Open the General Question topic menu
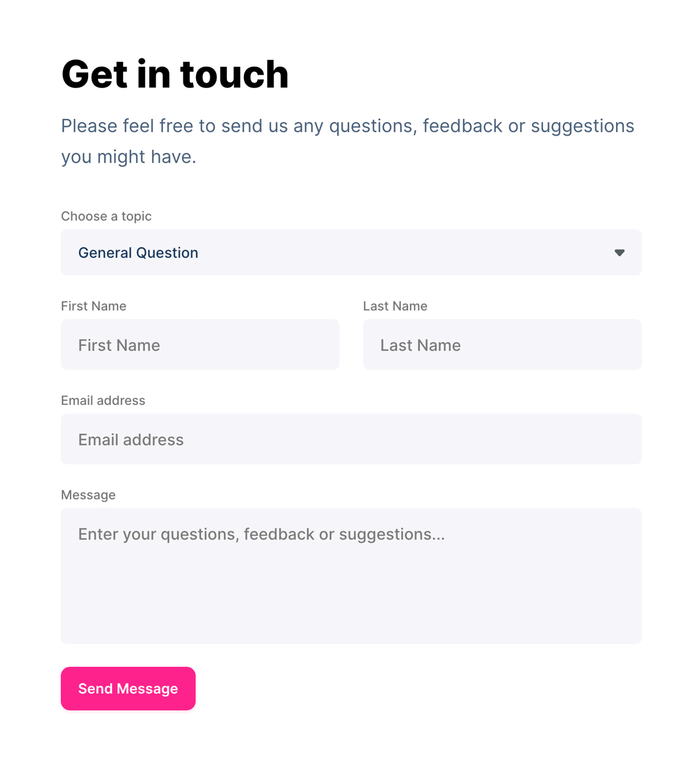The image size is (700, 773). pyautogui.click(x=351, y=253)
